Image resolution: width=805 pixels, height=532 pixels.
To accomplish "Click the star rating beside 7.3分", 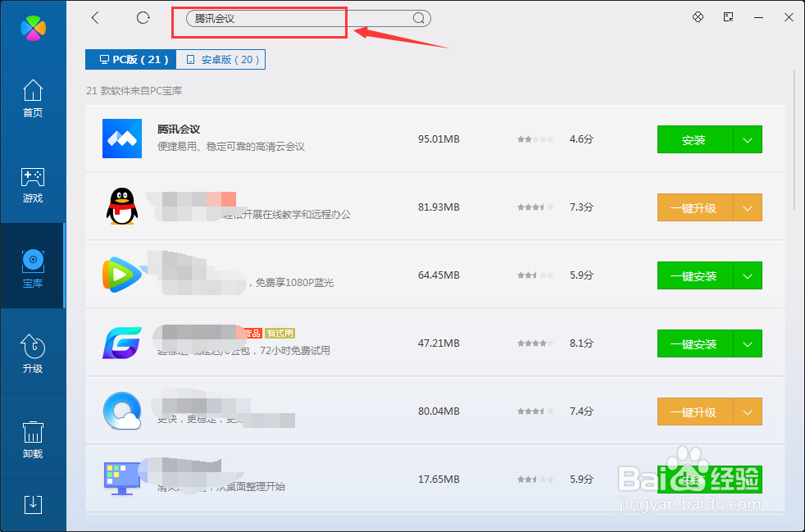I will tap(535, 207).
